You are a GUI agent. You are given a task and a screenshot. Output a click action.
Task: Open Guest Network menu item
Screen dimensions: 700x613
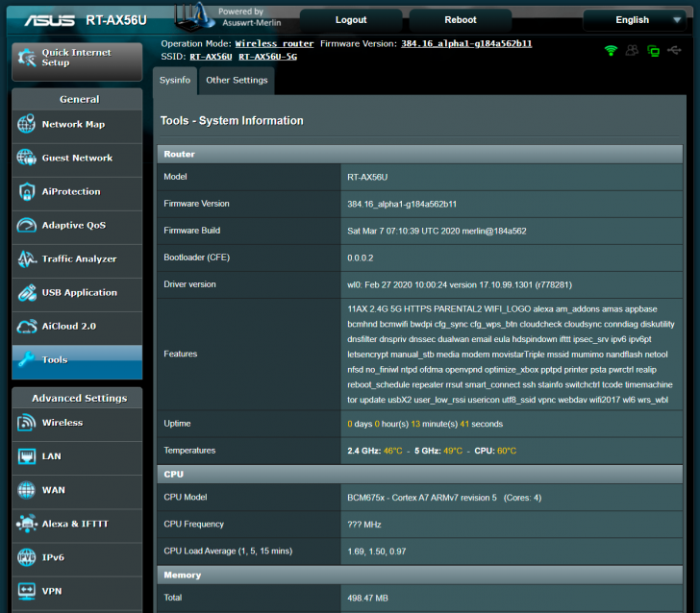(77, 160)
